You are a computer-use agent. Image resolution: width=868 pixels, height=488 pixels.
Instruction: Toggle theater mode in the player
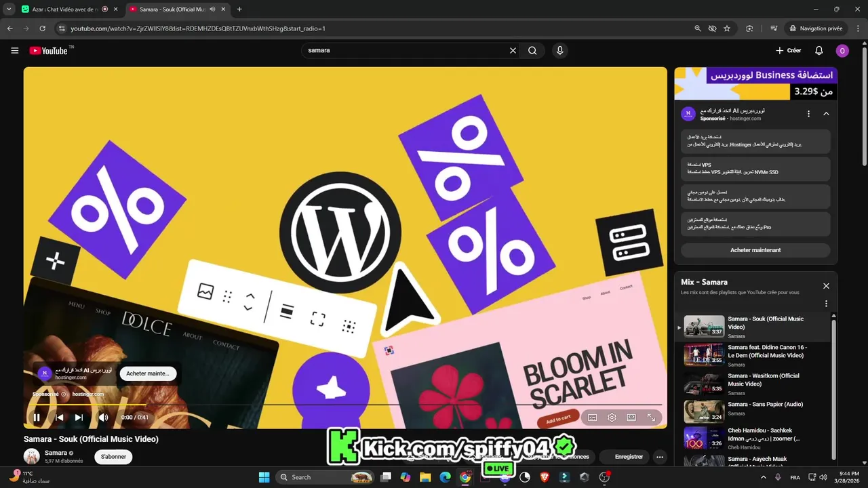631,418
